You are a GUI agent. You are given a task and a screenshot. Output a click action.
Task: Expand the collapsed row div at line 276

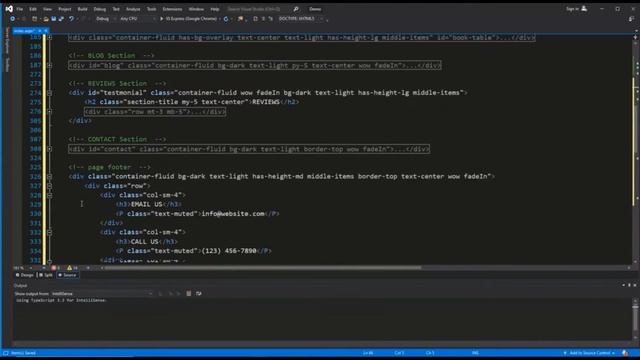point(49,111)
